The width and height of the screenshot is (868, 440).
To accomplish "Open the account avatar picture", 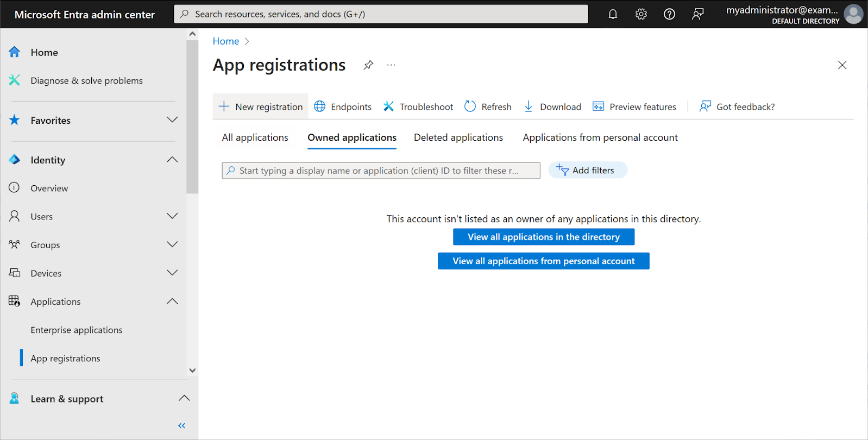I will point(853,14).
